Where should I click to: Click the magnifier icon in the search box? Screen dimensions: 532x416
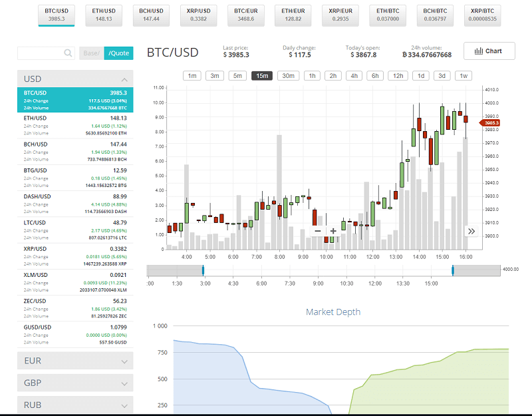tap(68, 53)
